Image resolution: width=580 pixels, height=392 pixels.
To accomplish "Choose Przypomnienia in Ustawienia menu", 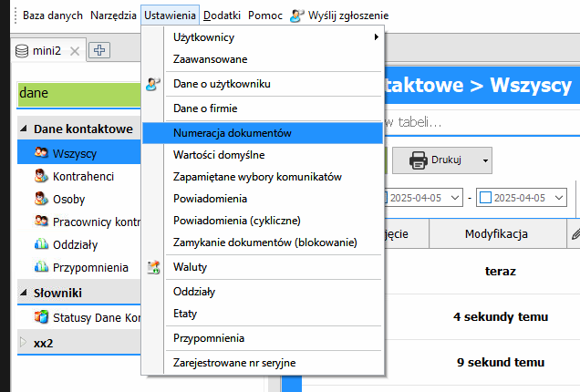I will click(263, 338).
